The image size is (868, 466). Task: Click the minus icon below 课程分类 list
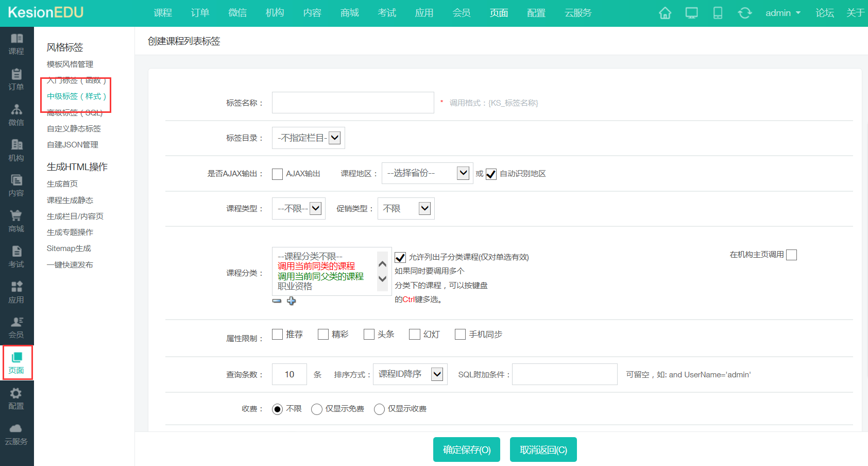[277, 301]
